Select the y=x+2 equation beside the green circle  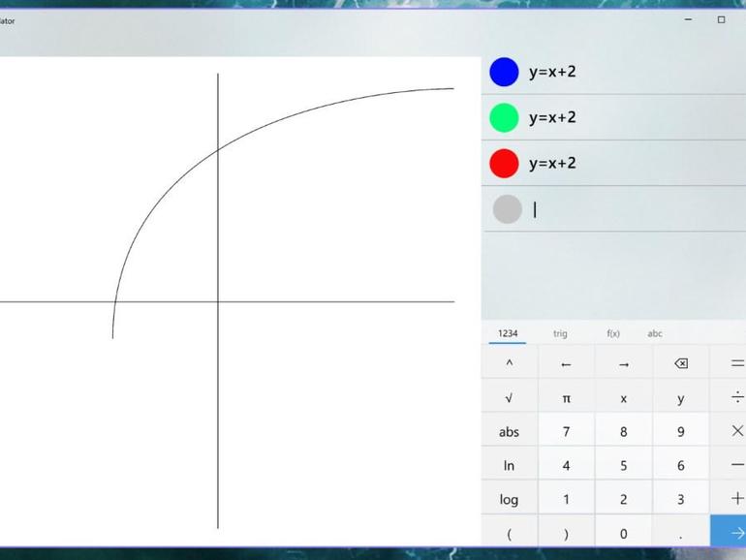552,117
